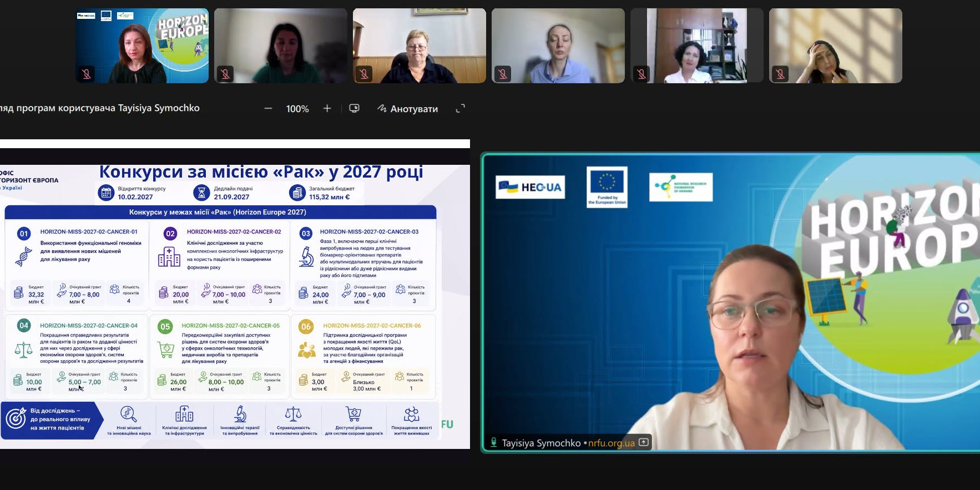Click the nrfu.org.ua label on speaker video
The height and width of the screenshot is (490, 980).
[611, 443]
